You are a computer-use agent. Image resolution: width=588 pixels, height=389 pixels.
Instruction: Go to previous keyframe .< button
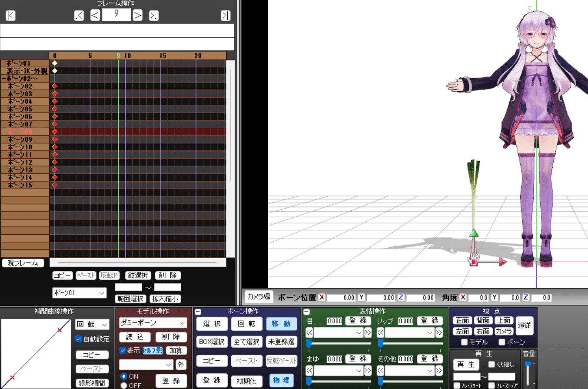(x=79, y=16)
